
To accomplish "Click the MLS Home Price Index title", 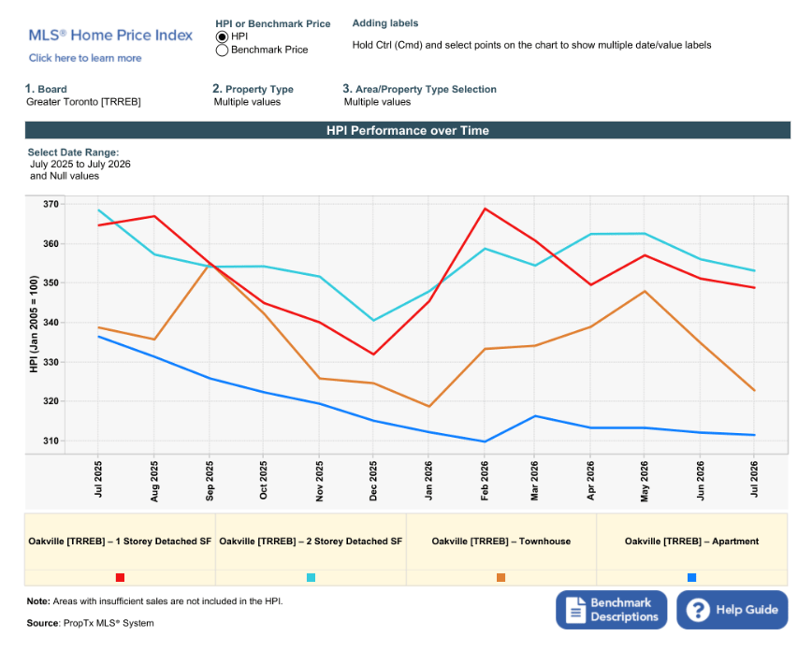I will coord(110,36).
